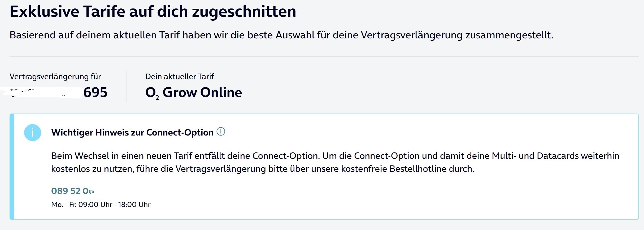
Task: Click the Dein aktueller Tarif label
Action: (x=180, y=76)
